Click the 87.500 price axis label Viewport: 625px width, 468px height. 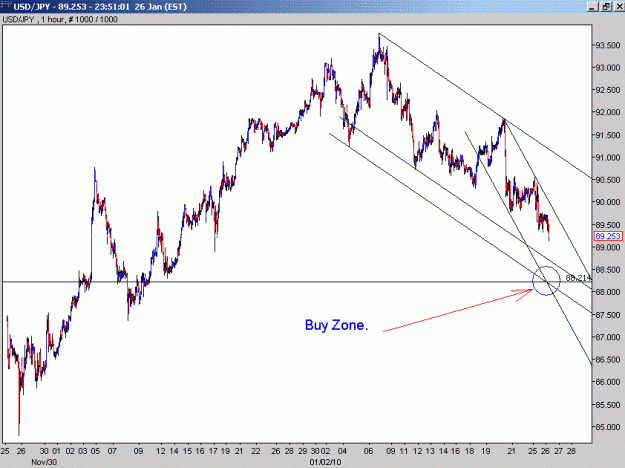608,315
